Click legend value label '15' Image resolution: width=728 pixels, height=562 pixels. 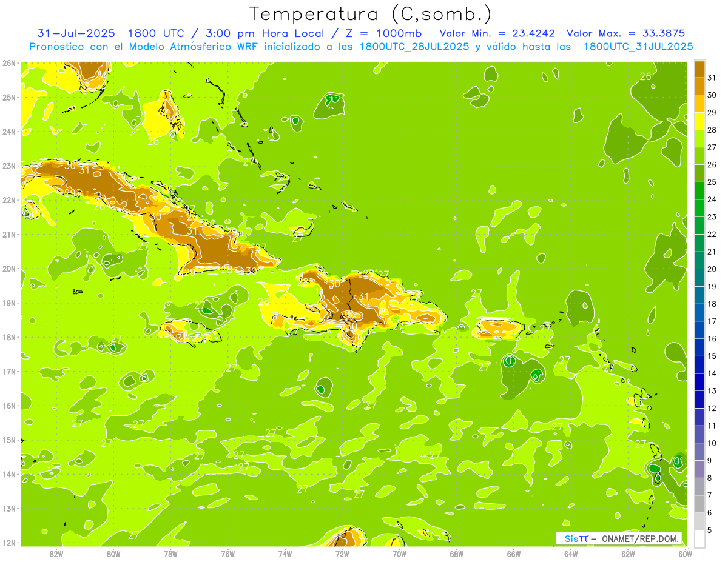click(712, 356)
